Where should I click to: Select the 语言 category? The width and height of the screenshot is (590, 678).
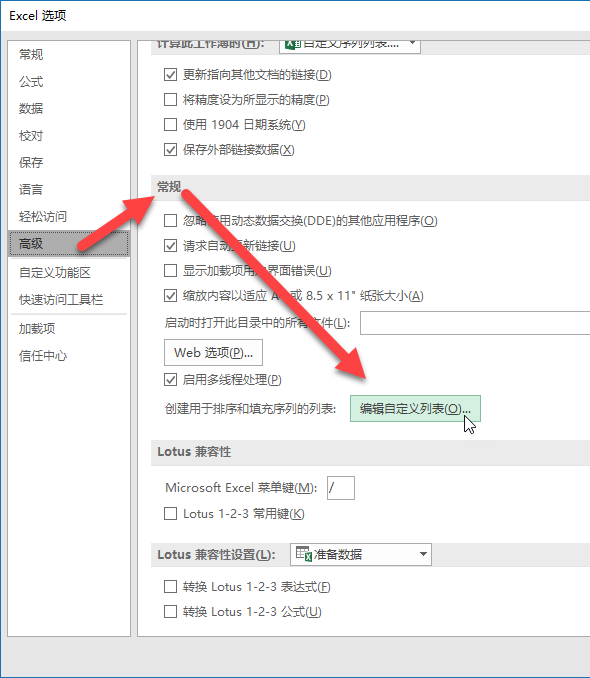tap(31, 189)
